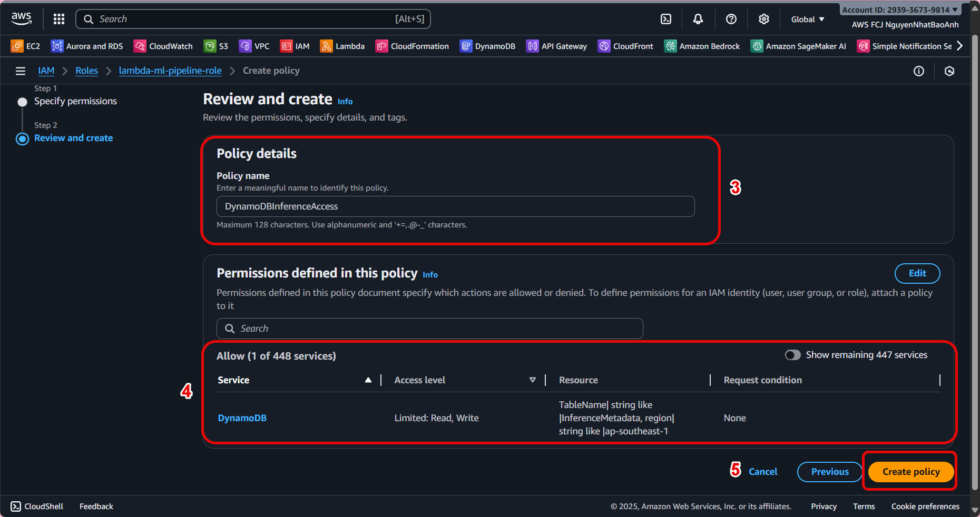Screen dimensions: 980x517
Task: Open Simple Notification Service shortcut
Action: click(x=904, y=46)
